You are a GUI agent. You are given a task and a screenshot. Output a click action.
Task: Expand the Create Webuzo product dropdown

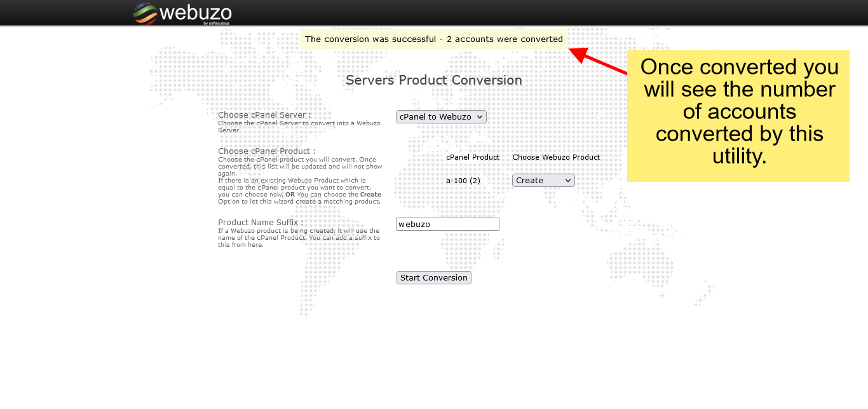tap(543, 181)
